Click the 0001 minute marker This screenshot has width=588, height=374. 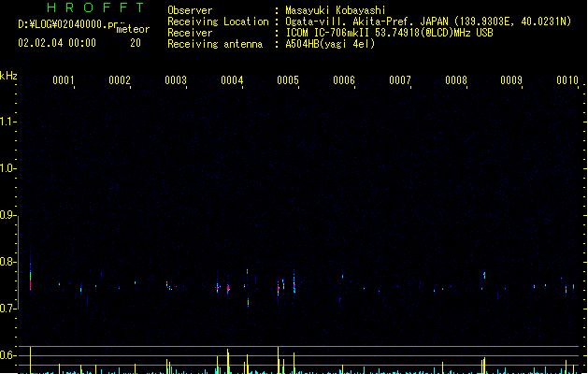[64, 80]
